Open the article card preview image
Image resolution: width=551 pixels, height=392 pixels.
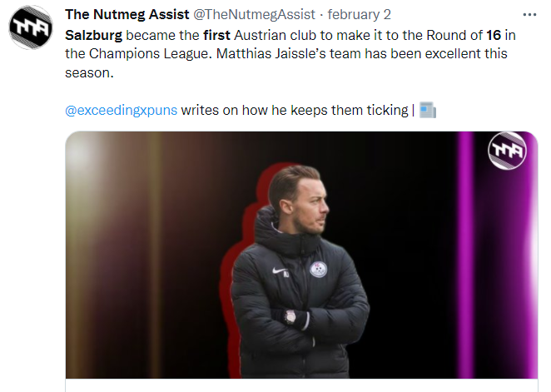(x=301, y=255)
